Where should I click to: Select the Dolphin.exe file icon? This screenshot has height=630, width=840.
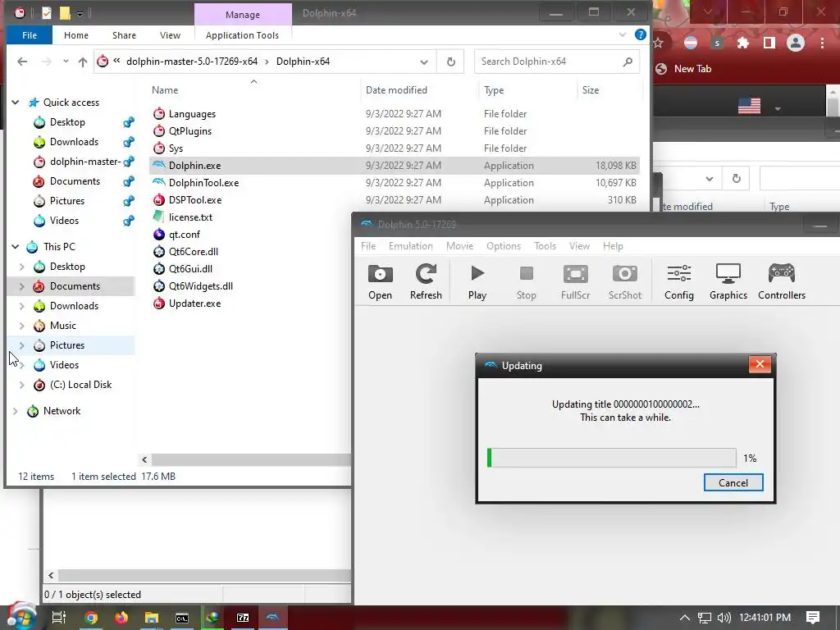pos(159,165)
